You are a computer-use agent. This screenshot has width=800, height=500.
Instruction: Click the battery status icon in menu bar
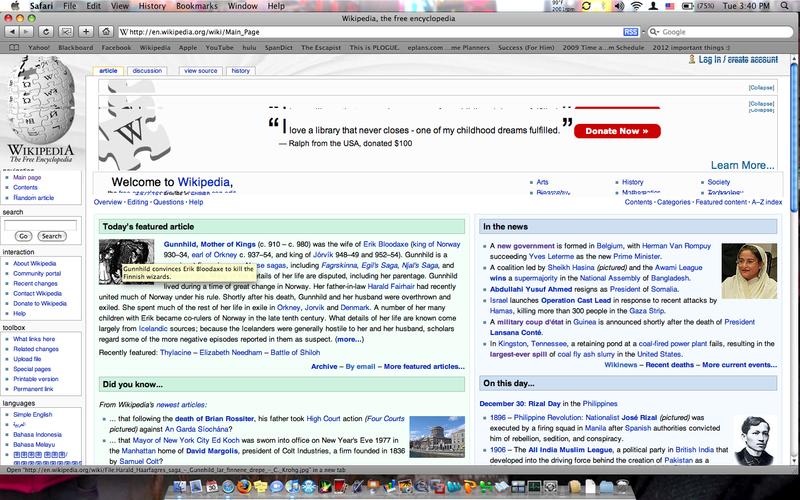[x=688, y=6]
